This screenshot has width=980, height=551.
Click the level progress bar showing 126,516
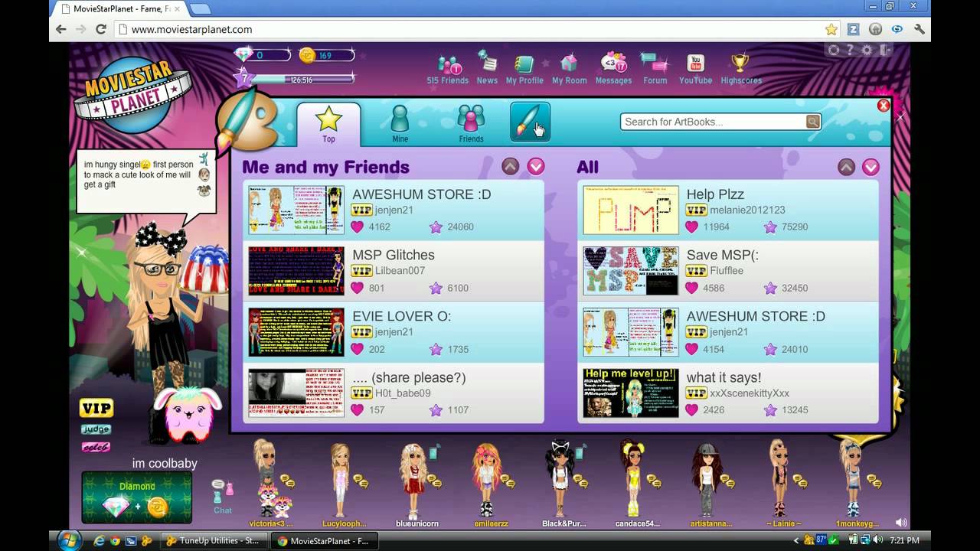coord(302,80)
